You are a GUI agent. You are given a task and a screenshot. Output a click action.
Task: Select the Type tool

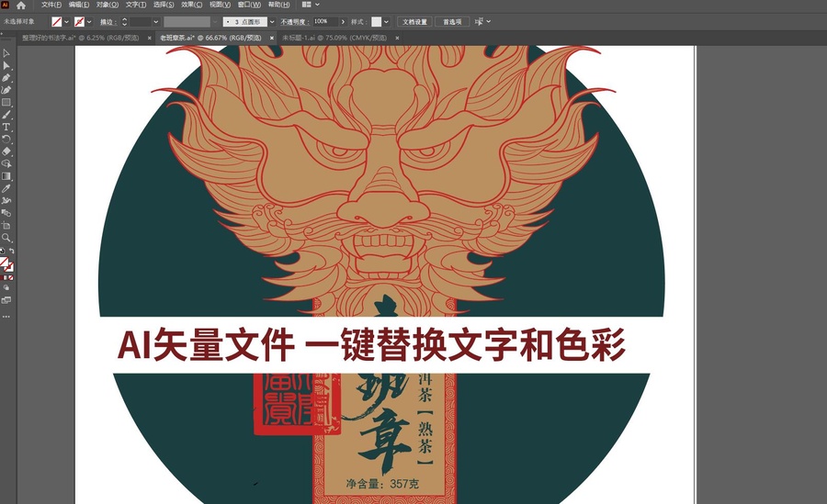[x=6, y=127]
